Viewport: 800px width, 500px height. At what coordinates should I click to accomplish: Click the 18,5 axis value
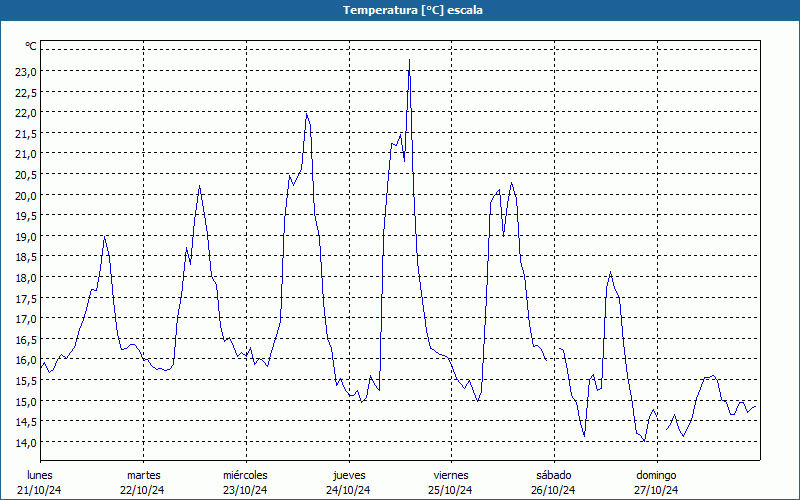tap(26, 257)
